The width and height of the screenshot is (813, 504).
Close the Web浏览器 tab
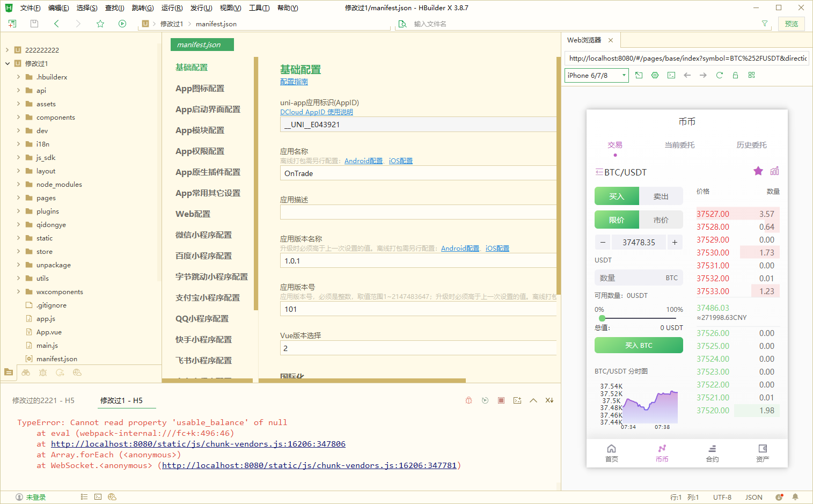click(x=611, y=40)
